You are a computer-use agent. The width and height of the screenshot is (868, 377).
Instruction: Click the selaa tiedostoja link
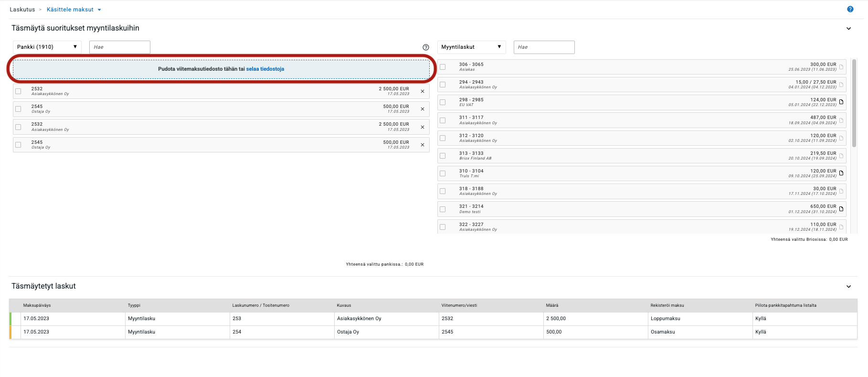(265, 69)
